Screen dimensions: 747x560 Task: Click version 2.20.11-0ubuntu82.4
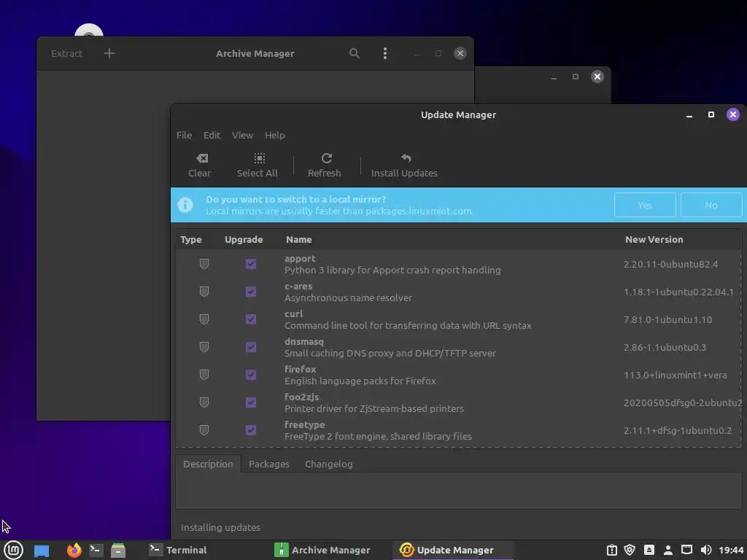670,264
